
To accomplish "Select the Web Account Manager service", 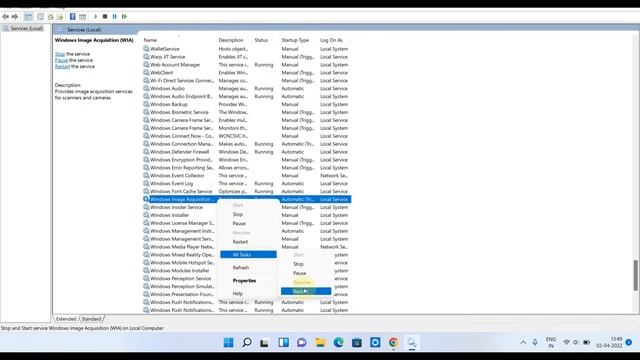I will (x=247, y=65).
